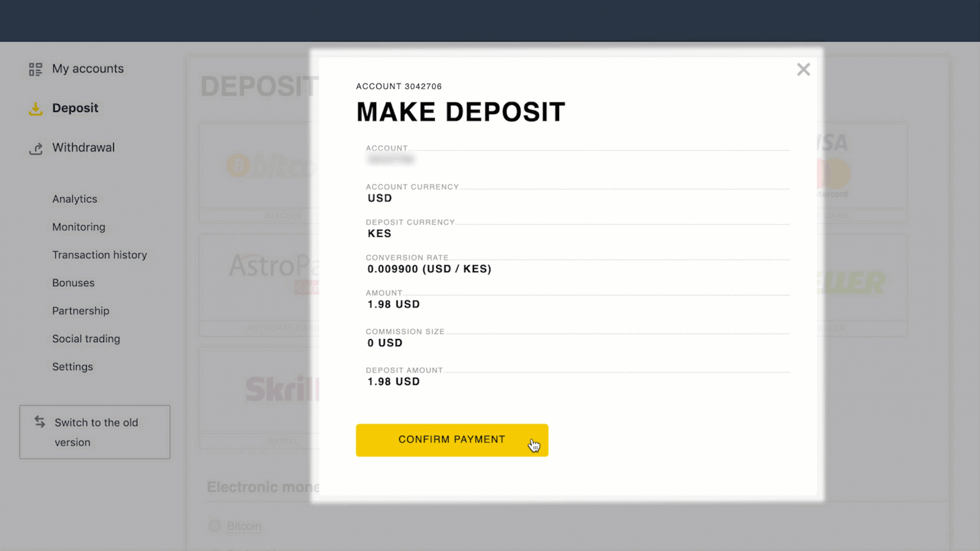Go to Social trading
This screenshot has height=551, width=980.
(x=86, y=339)
